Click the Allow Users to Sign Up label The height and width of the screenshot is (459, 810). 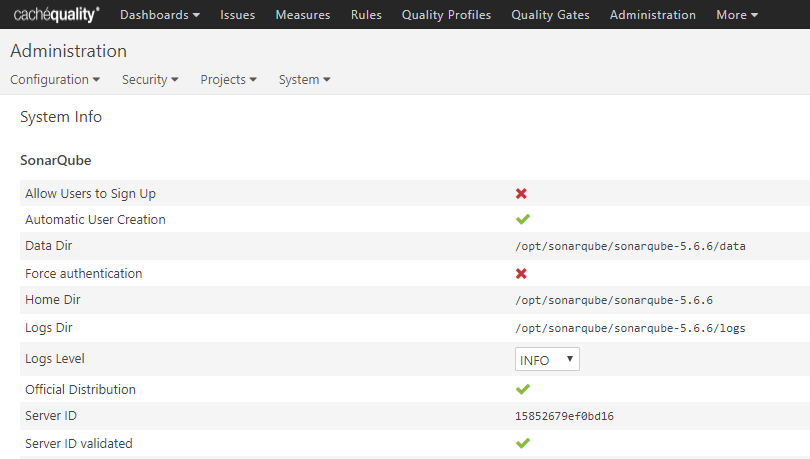pyautogui.click(x=90, y=194)
